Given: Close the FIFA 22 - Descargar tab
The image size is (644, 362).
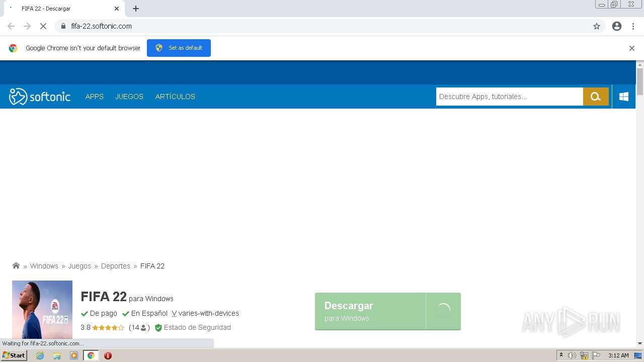Looking at the screenshot, I should tap(117, 9).
